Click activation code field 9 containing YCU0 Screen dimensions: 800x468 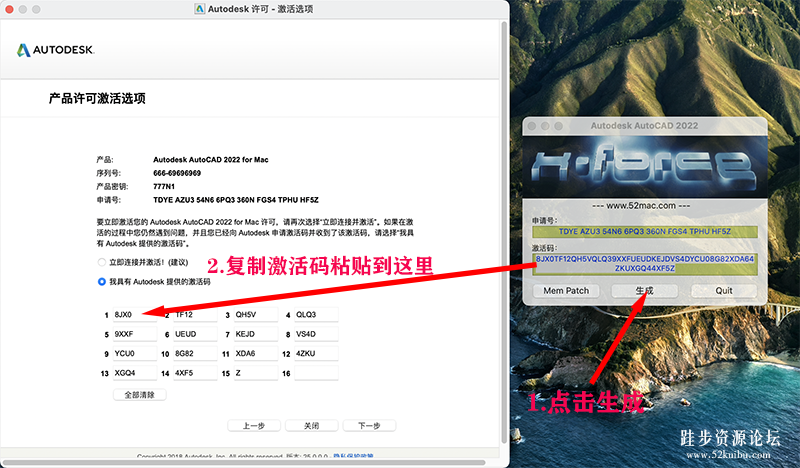pos(135,353)
